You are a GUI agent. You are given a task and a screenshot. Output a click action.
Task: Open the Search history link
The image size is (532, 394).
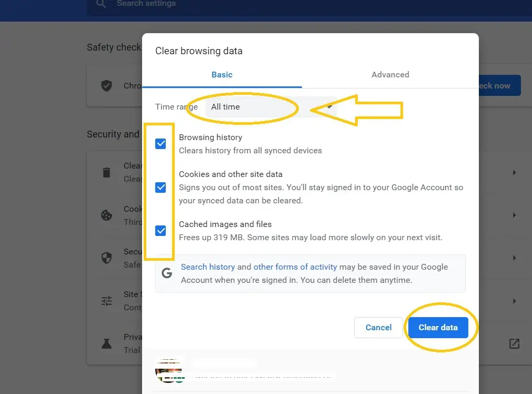pyautogui.click(x=208, y=267)
